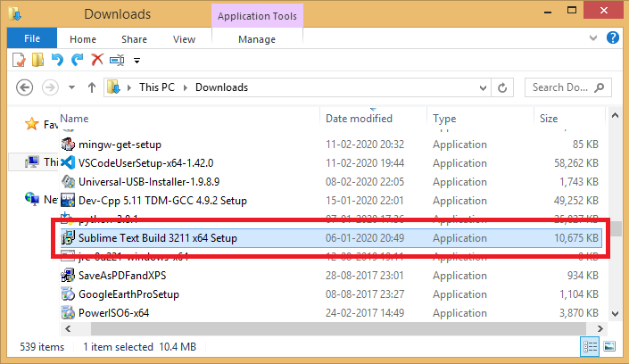Refresh the Downloads folder view

click(503, 87)
